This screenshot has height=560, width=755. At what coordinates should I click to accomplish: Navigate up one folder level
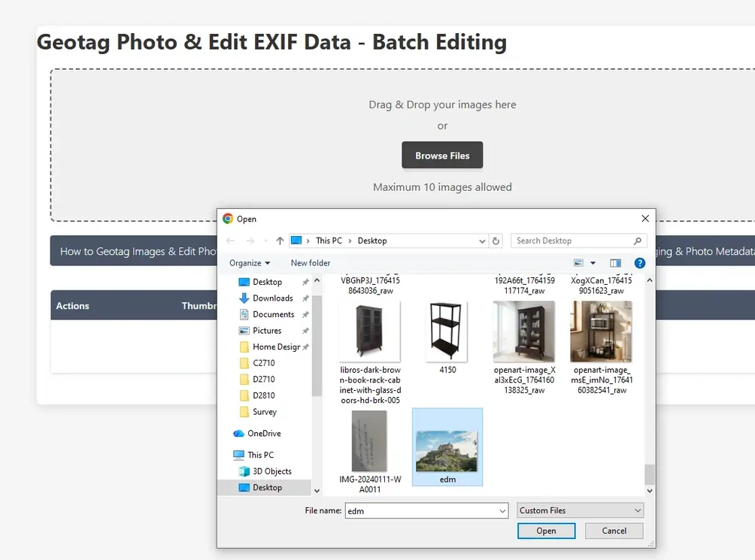tap(279, 240)
